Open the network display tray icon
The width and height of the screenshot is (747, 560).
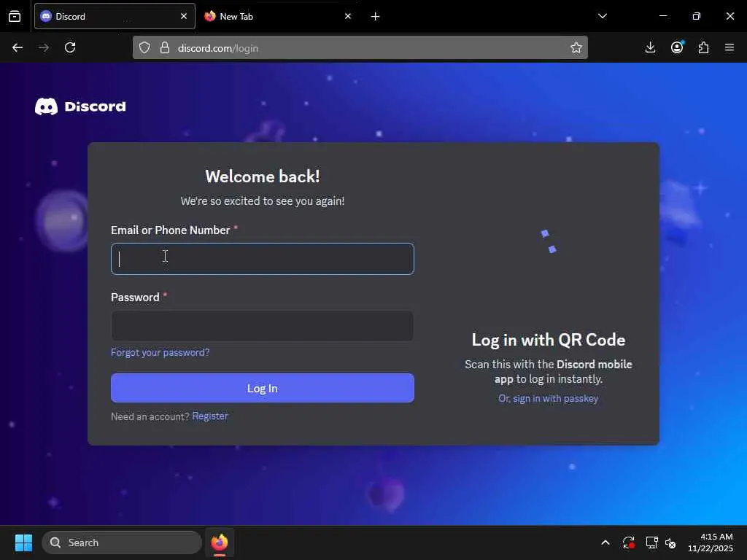coord(651,542)
